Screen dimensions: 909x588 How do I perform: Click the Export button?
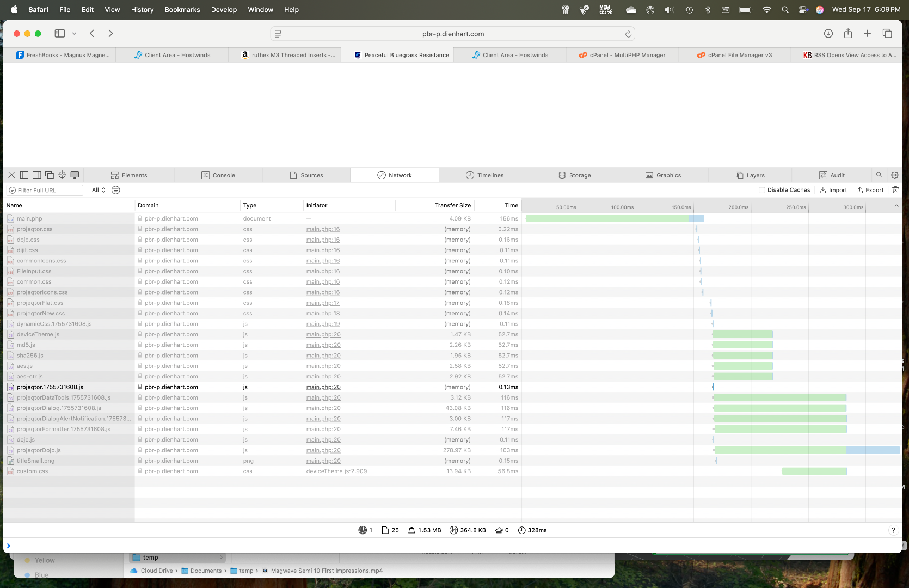point(870,190)
